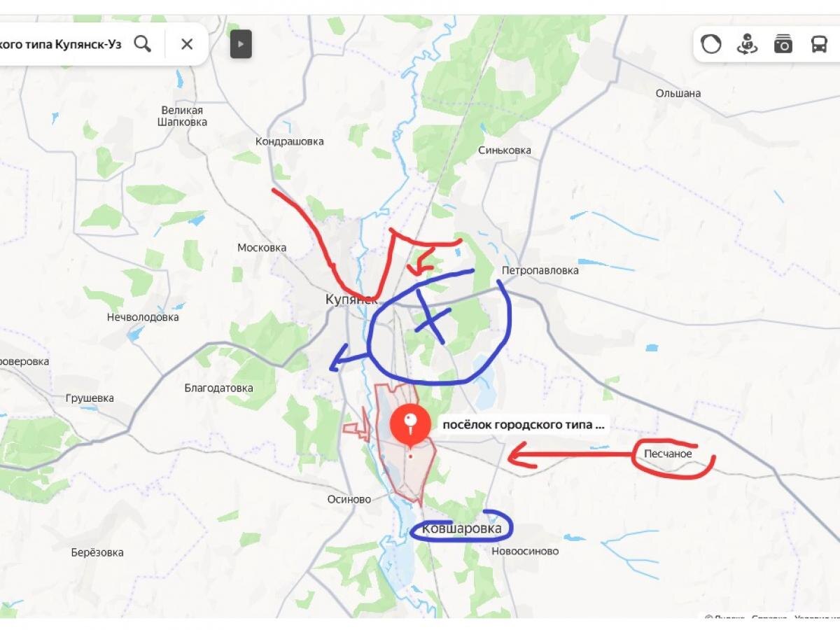Image resolution: width=840 pixels, height=630 pixels.
Task: Select the Купянск city label
Action: tap(351, 299)
